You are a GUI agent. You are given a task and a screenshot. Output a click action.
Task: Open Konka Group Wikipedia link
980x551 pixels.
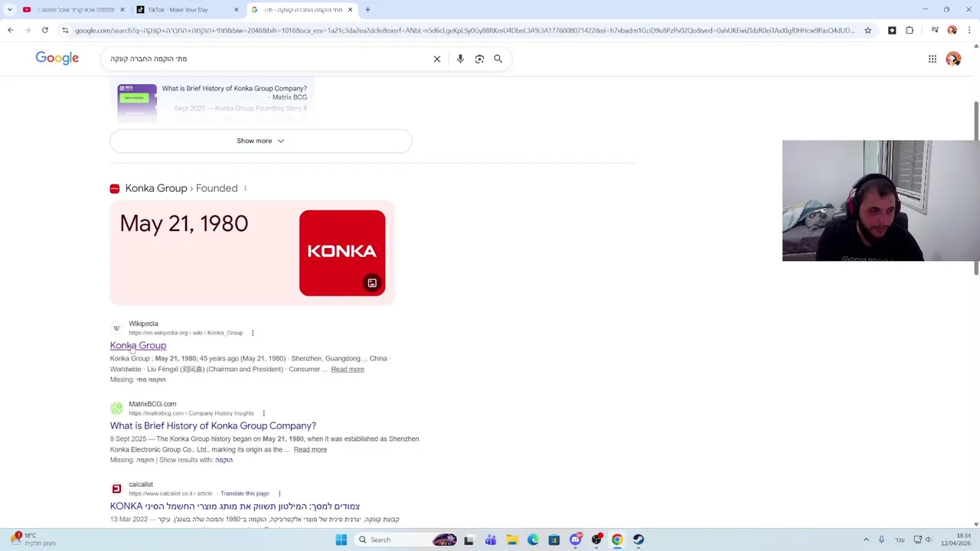click(x=138, y=345)
